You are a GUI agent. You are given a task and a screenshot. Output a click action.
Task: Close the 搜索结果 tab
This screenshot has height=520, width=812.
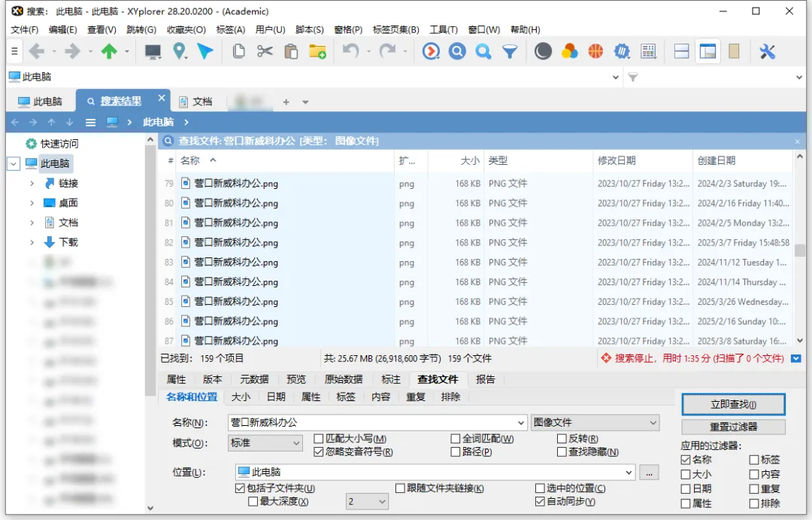(162, 98)
